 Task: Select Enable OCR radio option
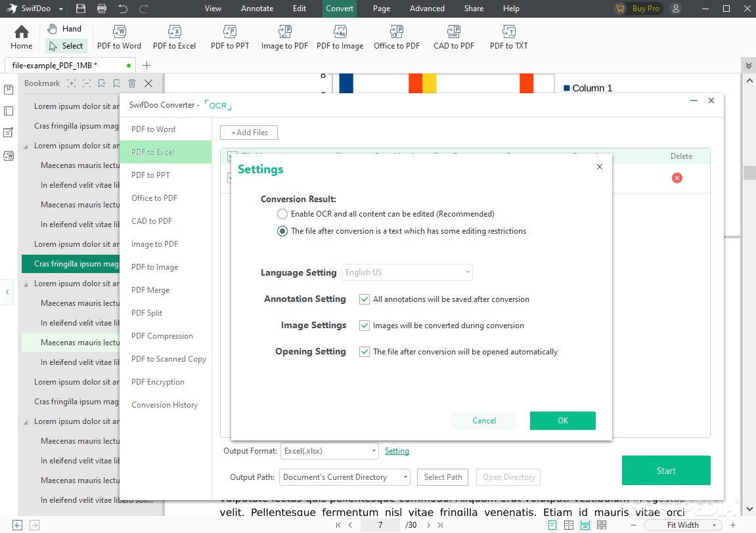click(282, 214)
